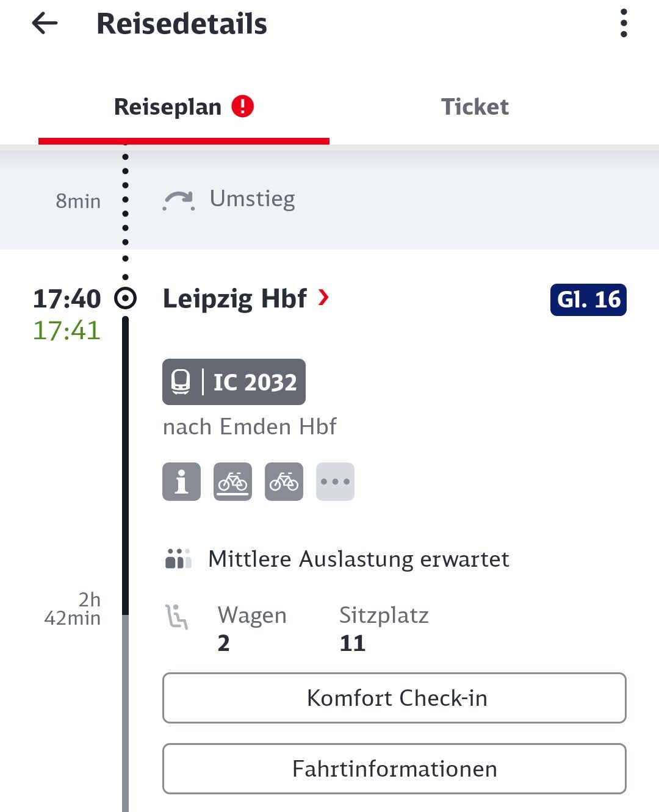Switch to the Ticket tab

click(475, 107)
